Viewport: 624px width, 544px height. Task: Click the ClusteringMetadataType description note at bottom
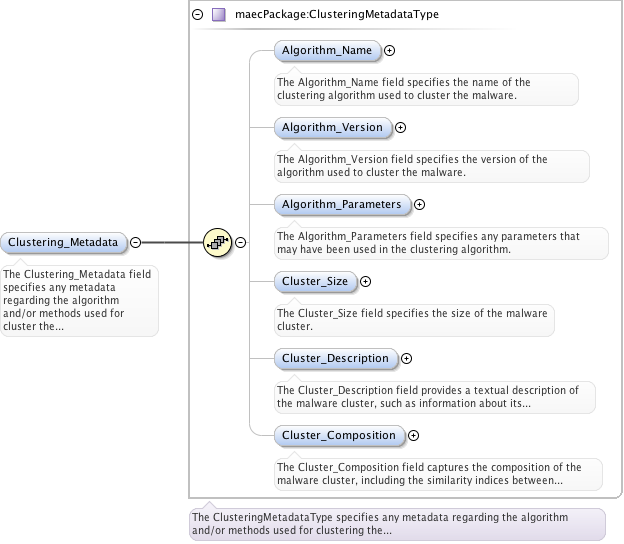pos(396,524)
